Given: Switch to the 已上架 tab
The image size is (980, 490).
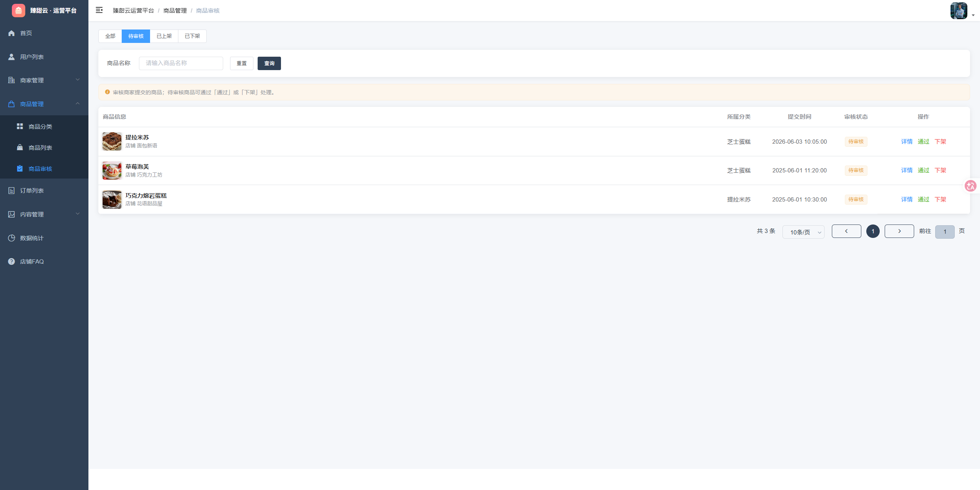Looking at the screenshot, I should [x=164, y=36].
